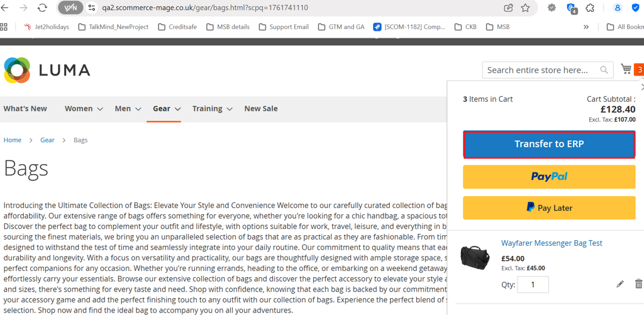This screenshot has height=315, width=644.
Task: Edit the Wayfarer Messenger Bag item
Action: coord(620,284)
